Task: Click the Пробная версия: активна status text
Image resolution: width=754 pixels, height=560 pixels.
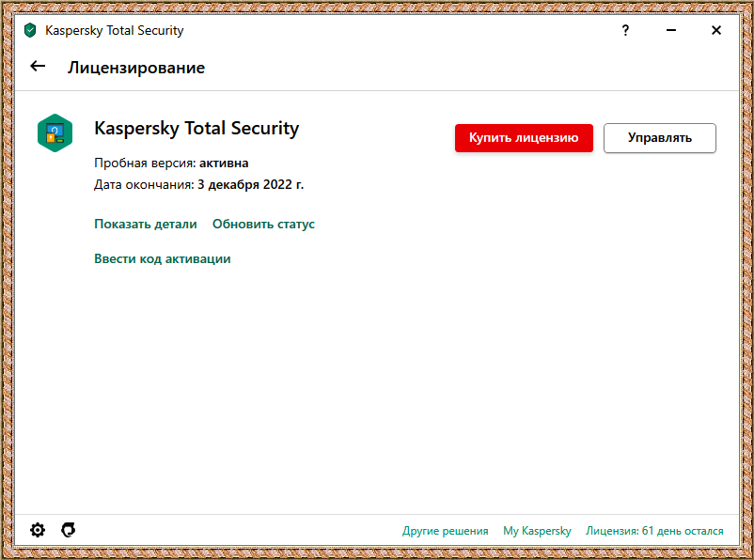Action: pyautogui.click(x=171, y=163)
